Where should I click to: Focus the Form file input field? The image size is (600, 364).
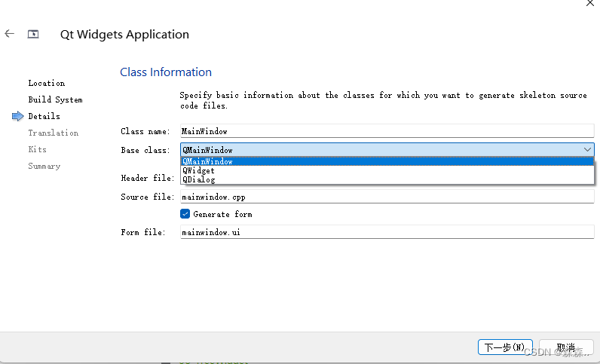click(x=387, y=232)
